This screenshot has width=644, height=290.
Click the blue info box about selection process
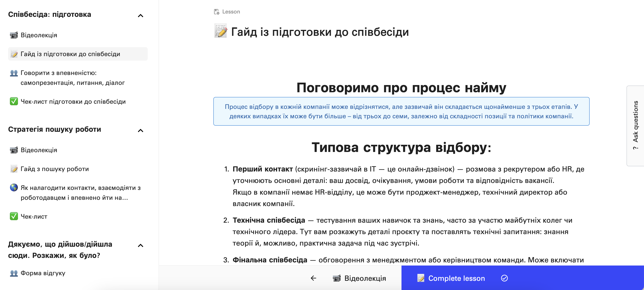(401, 112)
